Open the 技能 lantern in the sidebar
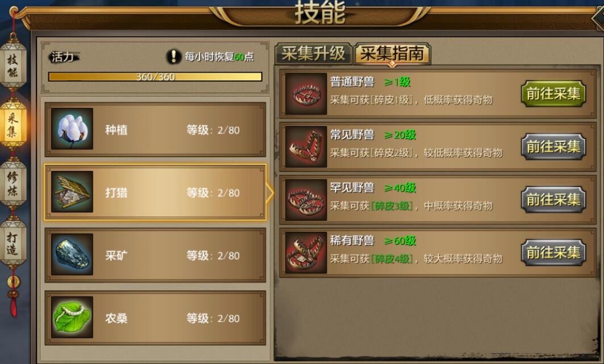 coord(13,65)
